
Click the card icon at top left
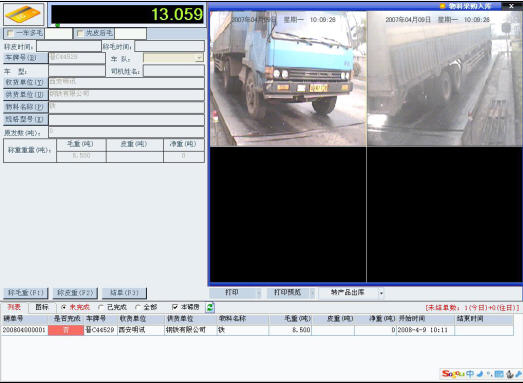pos(23,14)
